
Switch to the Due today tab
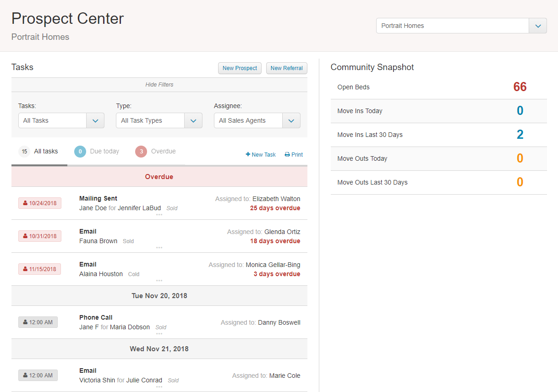click(x=97, y=152)
